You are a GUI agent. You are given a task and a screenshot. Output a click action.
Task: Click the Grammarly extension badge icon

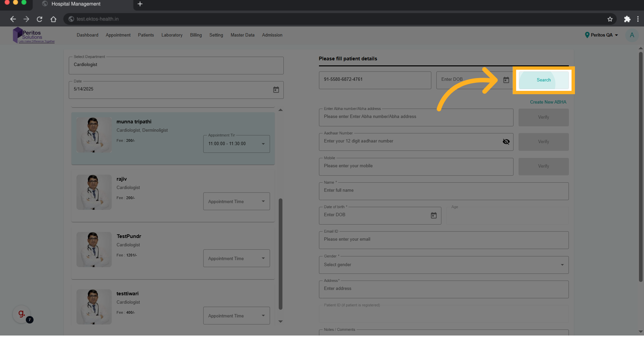tap(21, 314)
